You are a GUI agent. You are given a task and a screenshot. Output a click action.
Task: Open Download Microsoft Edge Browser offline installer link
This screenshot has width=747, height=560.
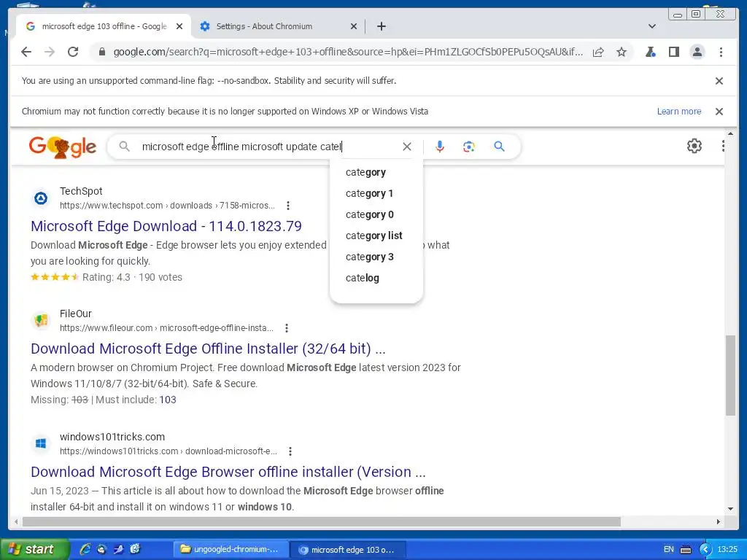click(x=228, y=472)
